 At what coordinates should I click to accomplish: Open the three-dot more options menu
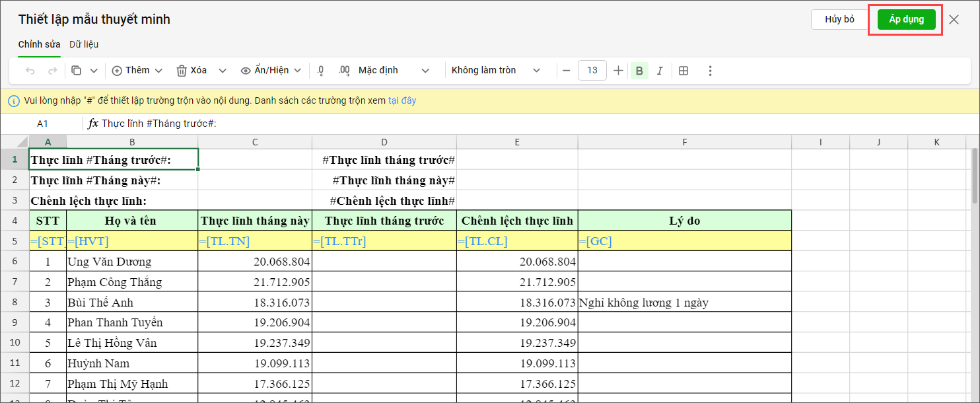710,71
